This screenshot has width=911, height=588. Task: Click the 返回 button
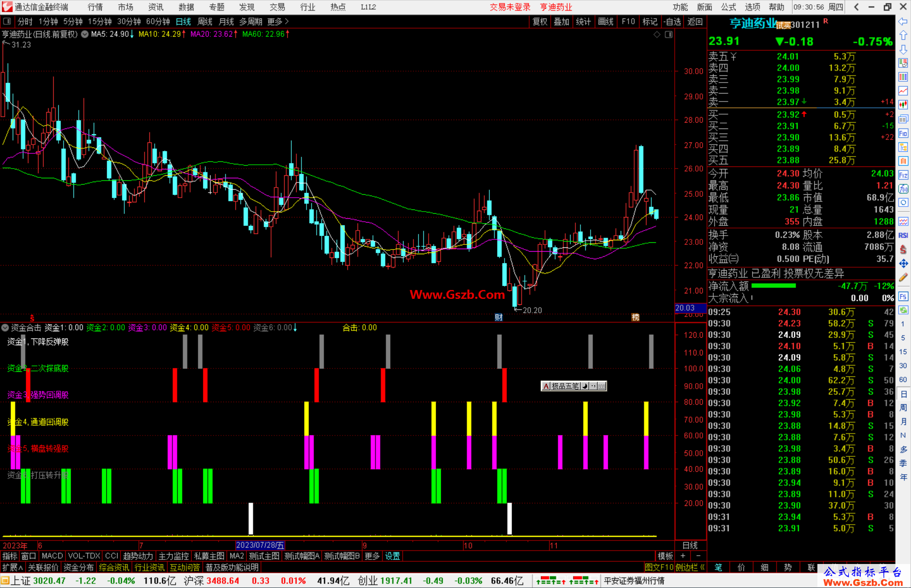pyautogui.click(x=695, y=21)
